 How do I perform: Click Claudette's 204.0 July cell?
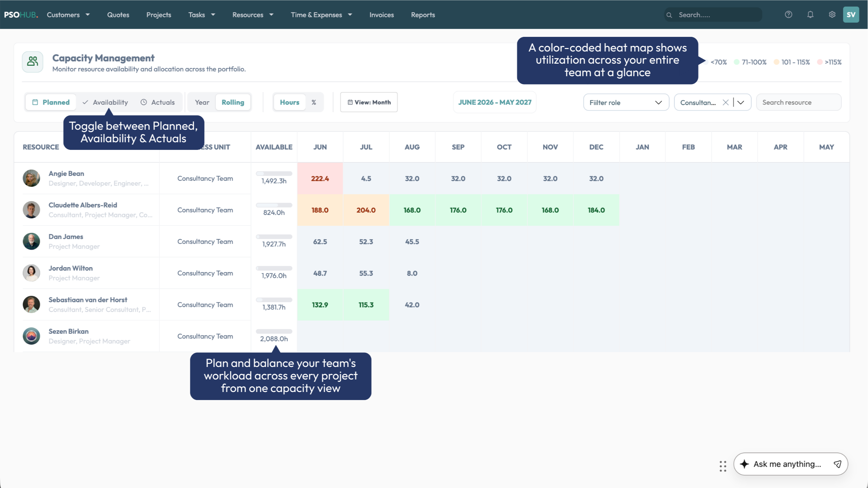(366, 210)
